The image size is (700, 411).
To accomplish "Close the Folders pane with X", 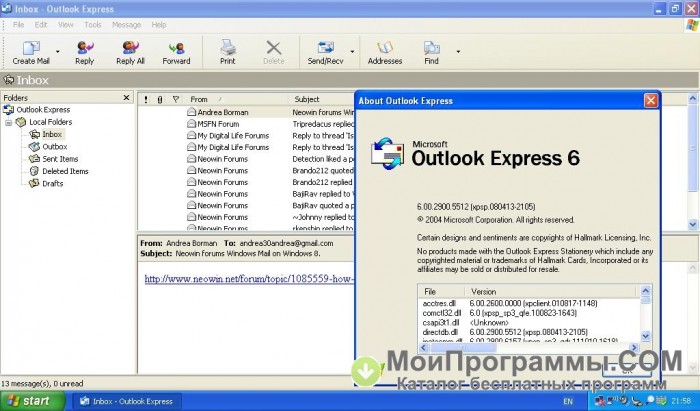I will 126,98.
